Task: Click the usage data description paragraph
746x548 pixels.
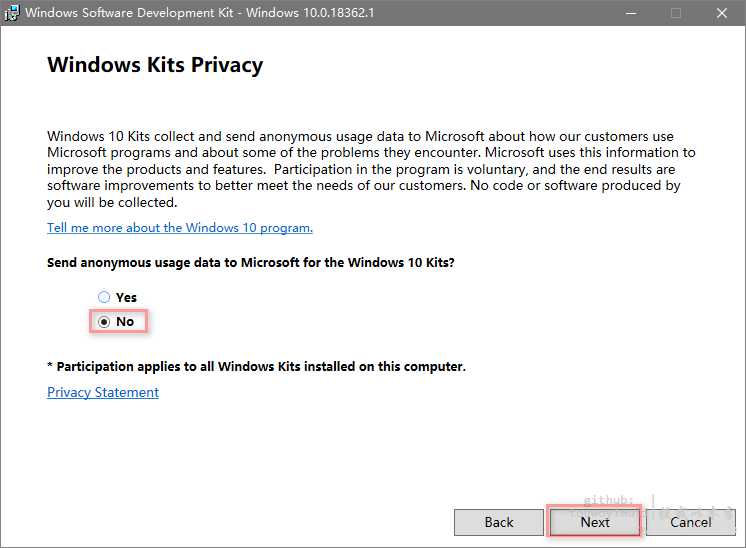Action: point(370,169)
